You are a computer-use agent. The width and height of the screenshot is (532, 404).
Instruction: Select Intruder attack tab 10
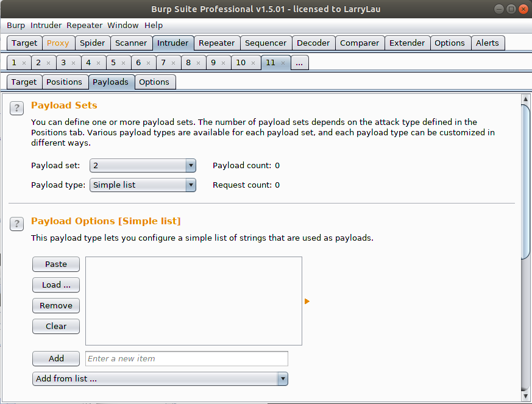point(241,63)
